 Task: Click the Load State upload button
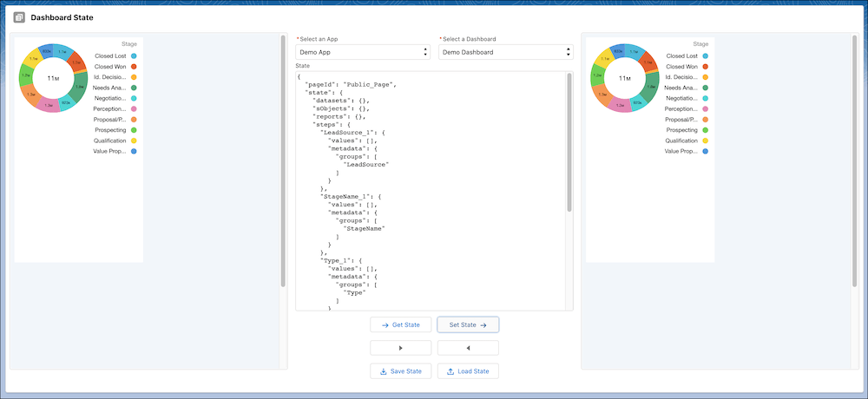coord(468,371)
